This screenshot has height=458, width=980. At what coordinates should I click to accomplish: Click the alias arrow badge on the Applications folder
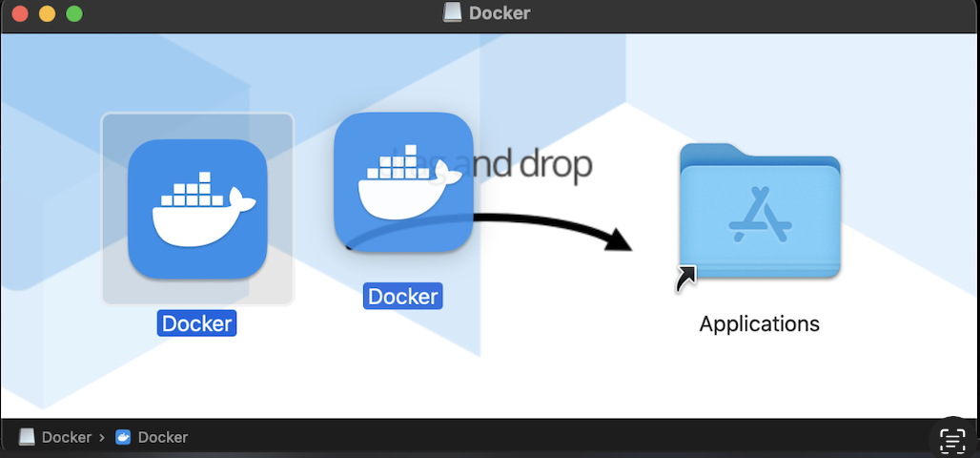tap(685, 279)
